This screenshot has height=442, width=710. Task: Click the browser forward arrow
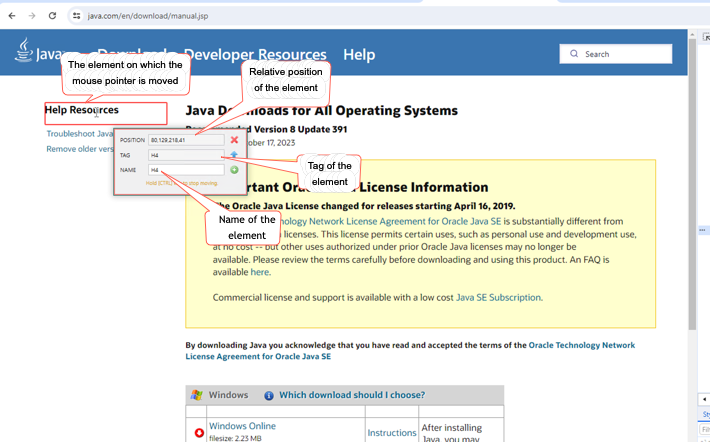click(x=32, y=16)
